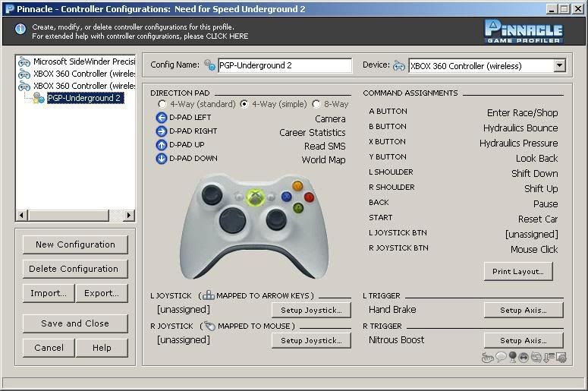The width and height of the screenshot is (588, 391).
Task: Click World Map assignment for D-PAD DOWN
Action: point(324,160)
